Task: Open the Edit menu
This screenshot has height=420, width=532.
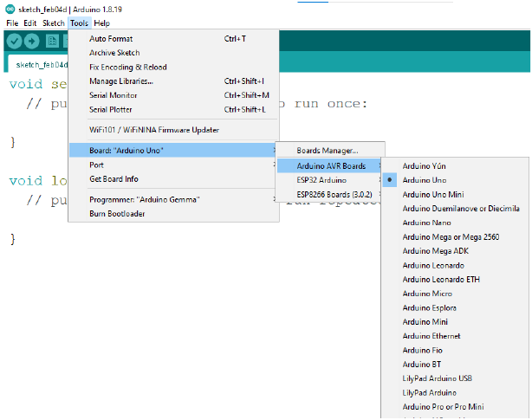Action: click(29, 23)
